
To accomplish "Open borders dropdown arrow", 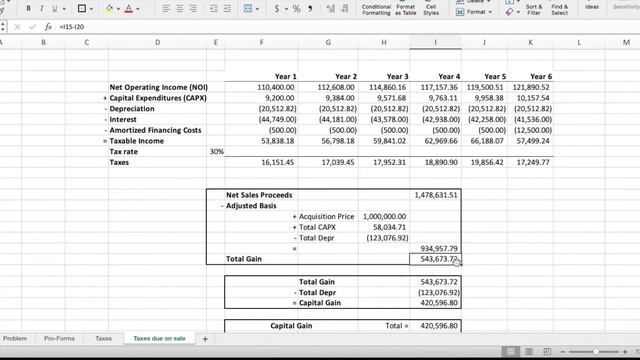I will (x=91, y=9).
